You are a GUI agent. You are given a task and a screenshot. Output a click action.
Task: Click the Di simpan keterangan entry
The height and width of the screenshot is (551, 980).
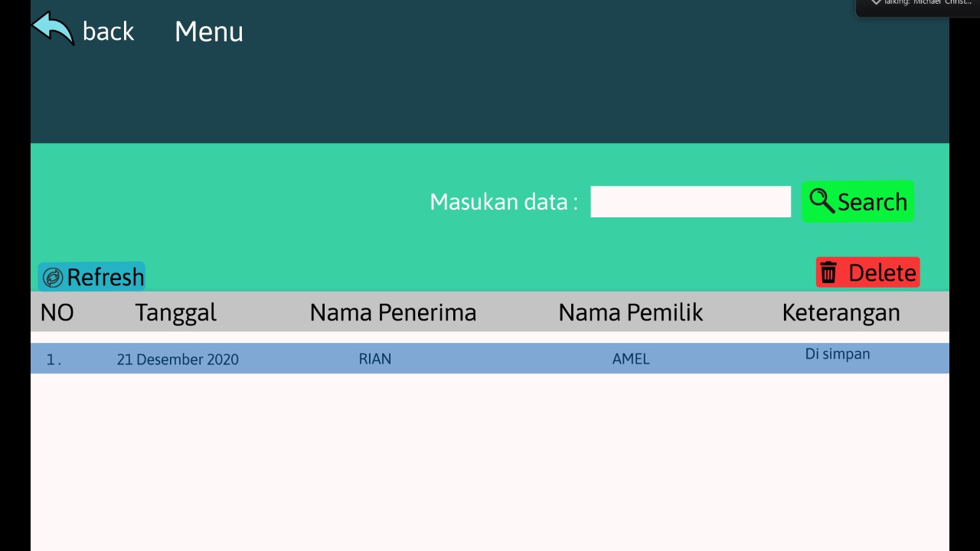tap(837, 354)
